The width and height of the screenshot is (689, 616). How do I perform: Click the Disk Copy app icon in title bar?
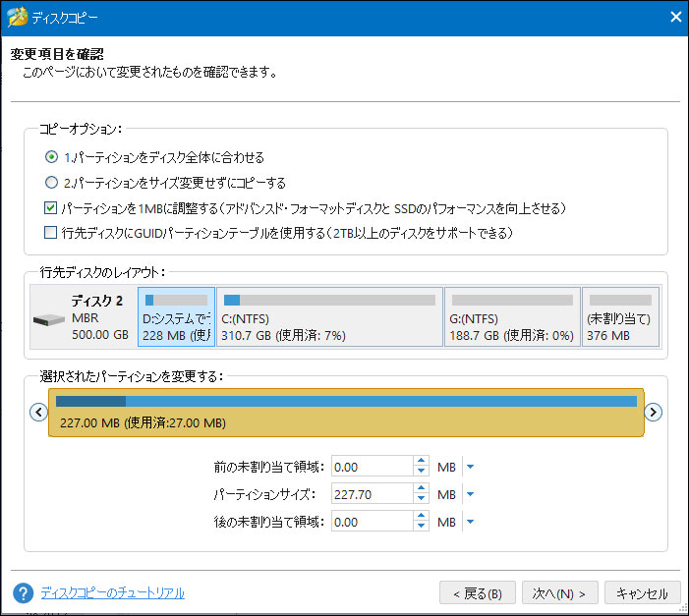(x=16, y=18)
